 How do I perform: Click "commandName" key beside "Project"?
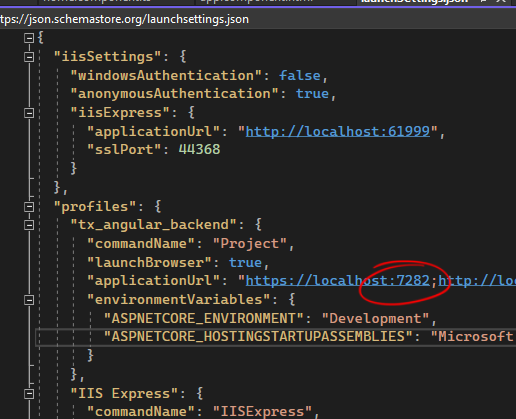tap(141, 244)
